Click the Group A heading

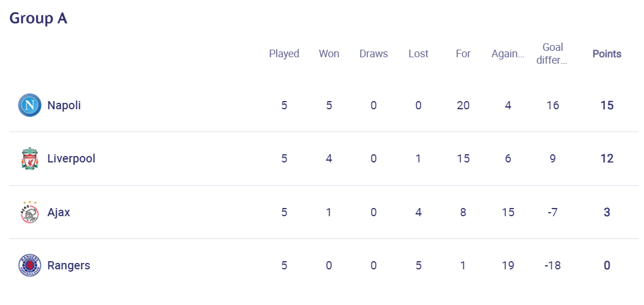38,19
